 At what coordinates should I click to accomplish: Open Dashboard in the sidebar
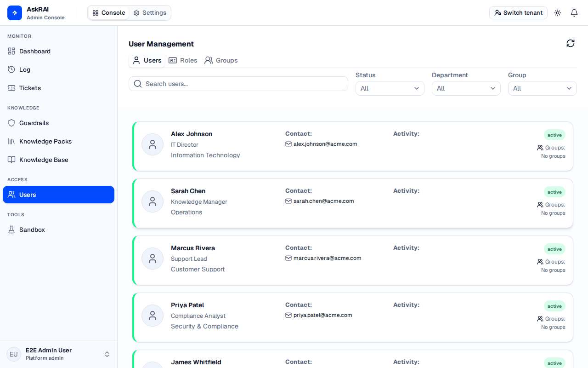pos(58,51)
